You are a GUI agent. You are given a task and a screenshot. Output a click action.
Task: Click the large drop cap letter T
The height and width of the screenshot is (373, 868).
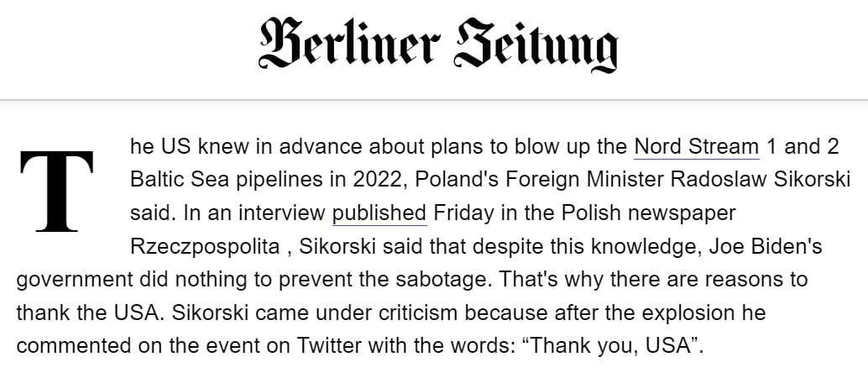click(56, 191)
